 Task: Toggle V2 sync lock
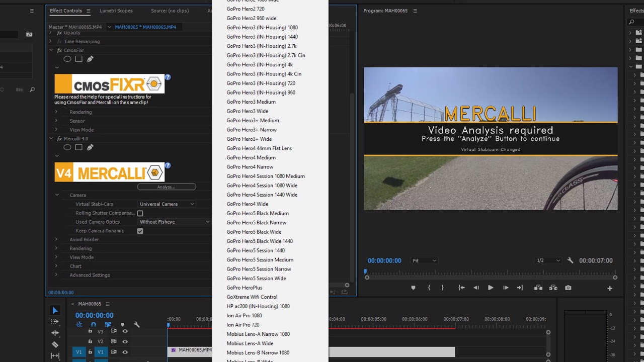pos(114,341)
